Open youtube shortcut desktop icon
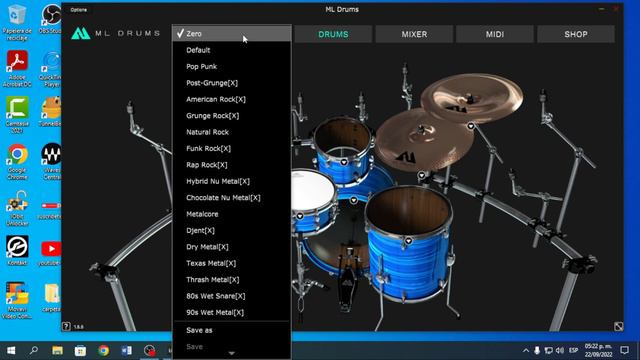640x360 pixels. pos(51,253)
